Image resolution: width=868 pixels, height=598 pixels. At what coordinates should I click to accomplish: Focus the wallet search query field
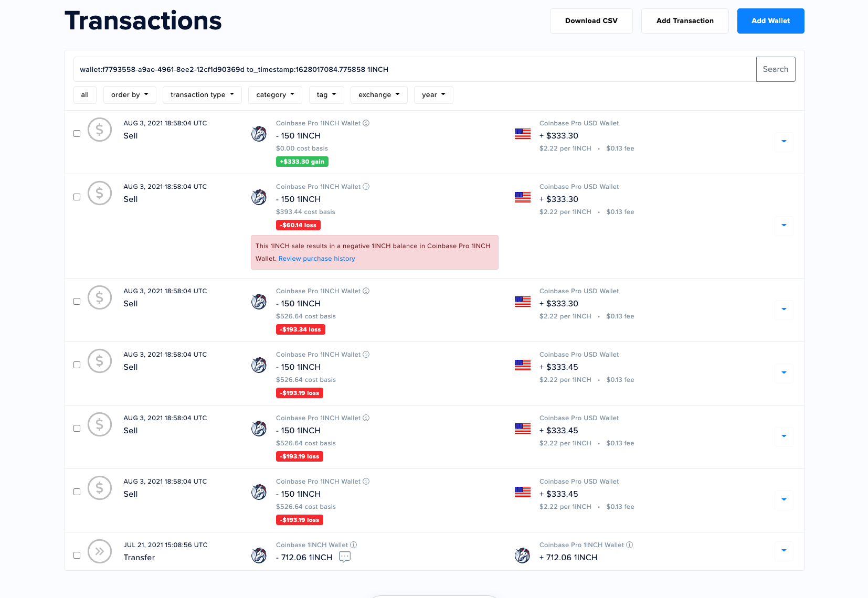click(x=415, y=69)
